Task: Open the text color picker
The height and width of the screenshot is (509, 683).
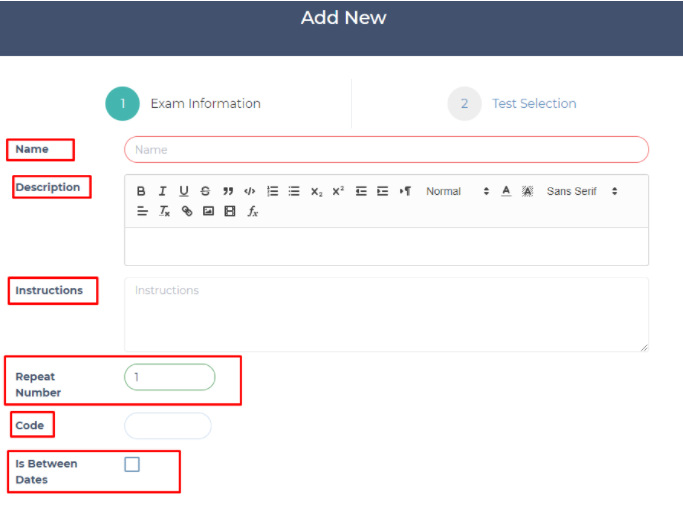Action: pyautogui.click(x=506, y=191)
